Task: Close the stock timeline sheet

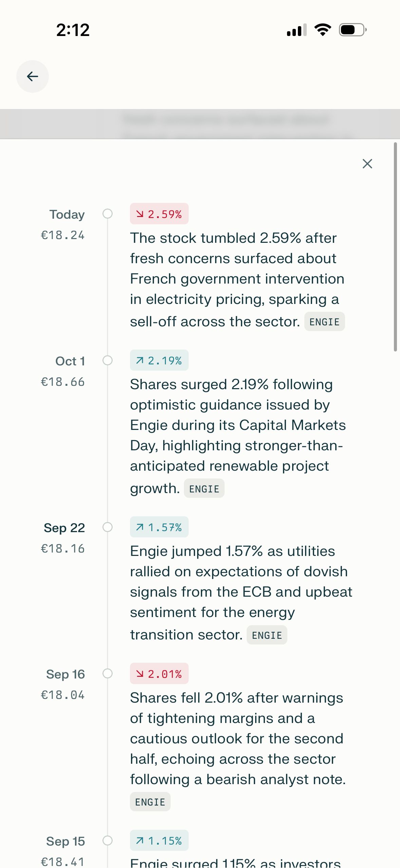Action: click(x=367, y=164)
